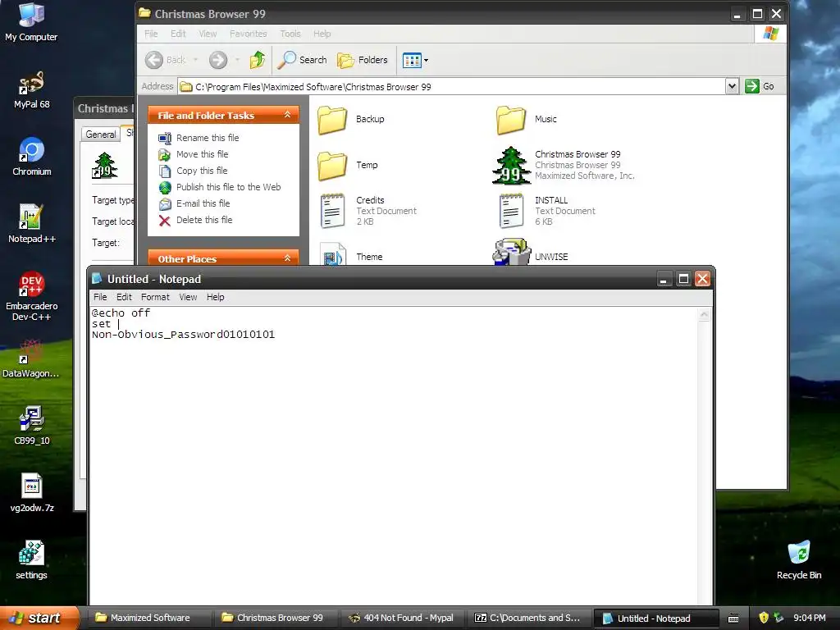This screenshot has height=630, width=840.
Task: Click Rename this file task
Action: coord(199,138)
